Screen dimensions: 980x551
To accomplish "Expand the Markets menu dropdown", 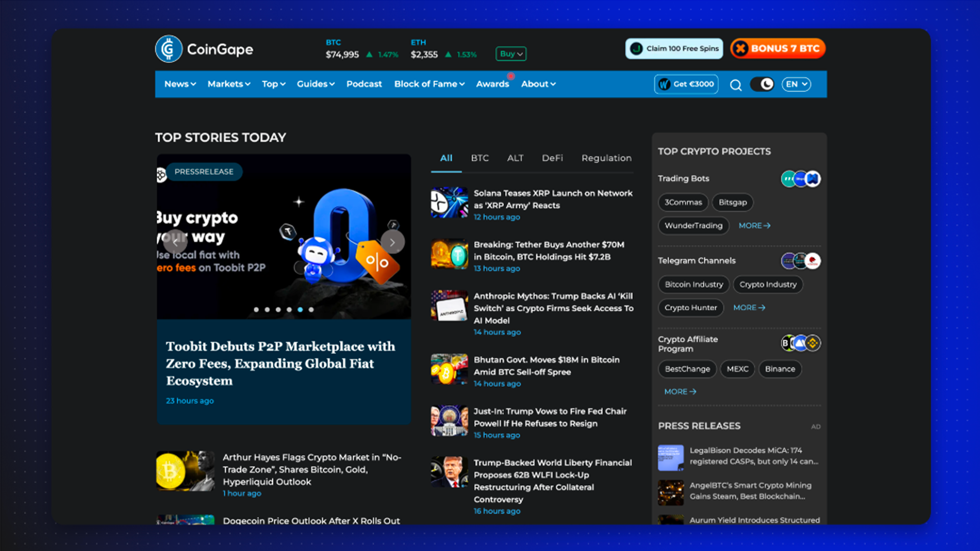I will pyautogui.click(x=229, y=84).
